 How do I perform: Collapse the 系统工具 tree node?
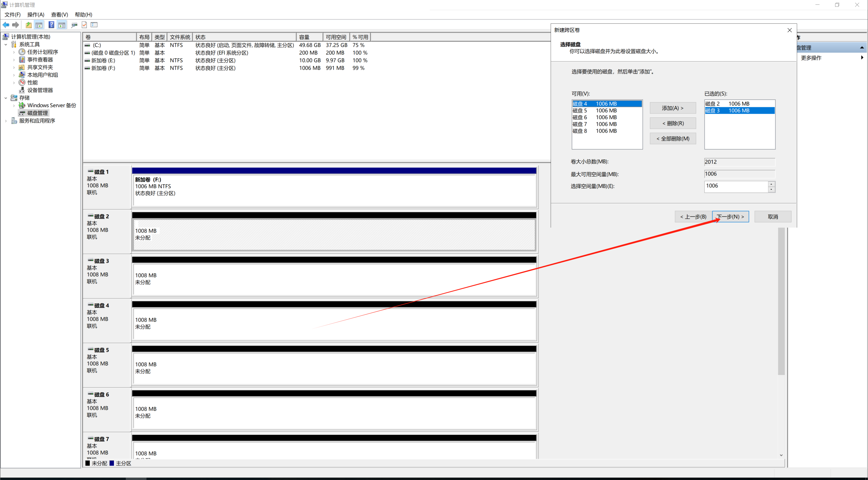[6, 44]
